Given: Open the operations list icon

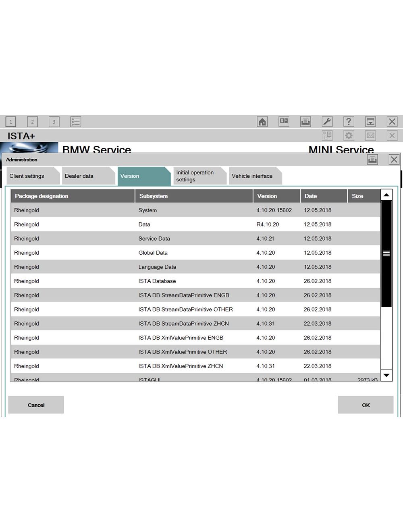Looking at the screenshot, I should click(76, 122).
